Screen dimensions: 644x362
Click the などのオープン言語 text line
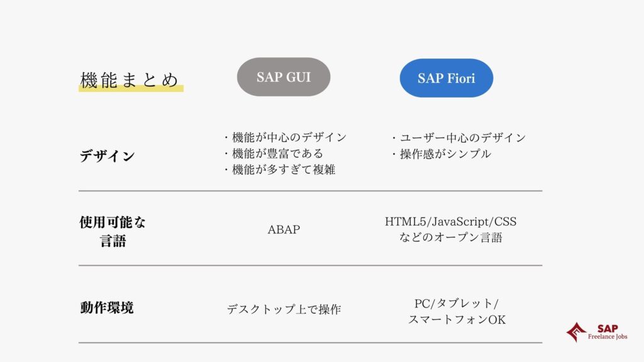click(x=450, y=237)
